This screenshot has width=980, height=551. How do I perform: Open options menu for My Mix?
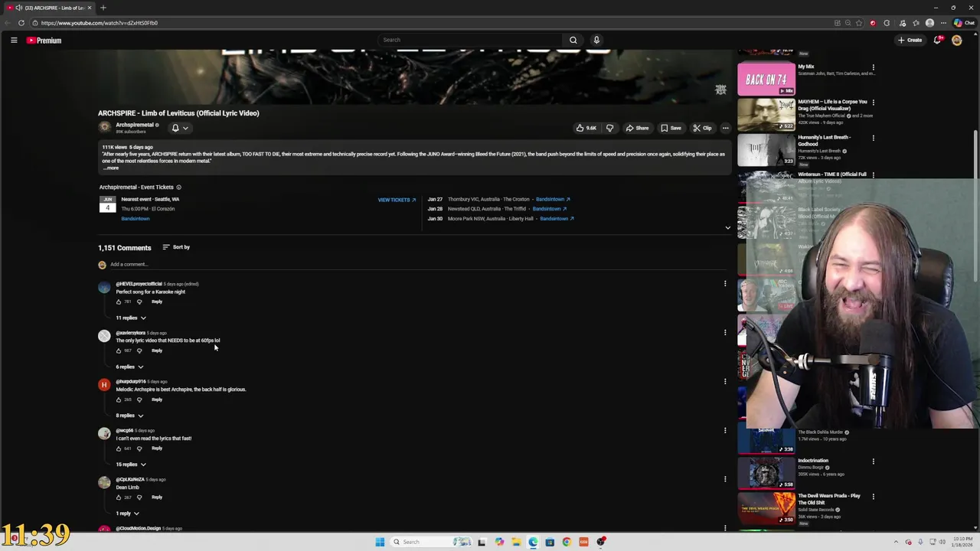coord(873,67)
